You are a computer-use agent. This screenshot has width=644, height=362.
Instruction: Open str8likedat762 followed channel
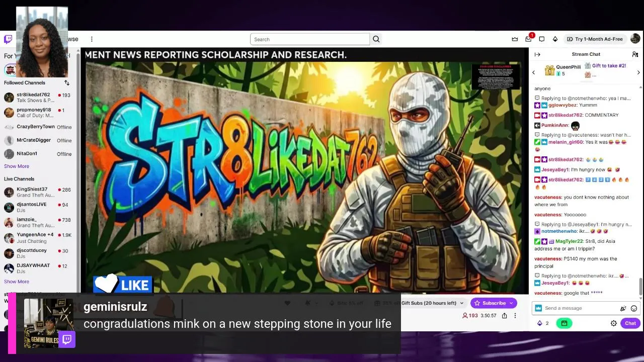(38, 98)
